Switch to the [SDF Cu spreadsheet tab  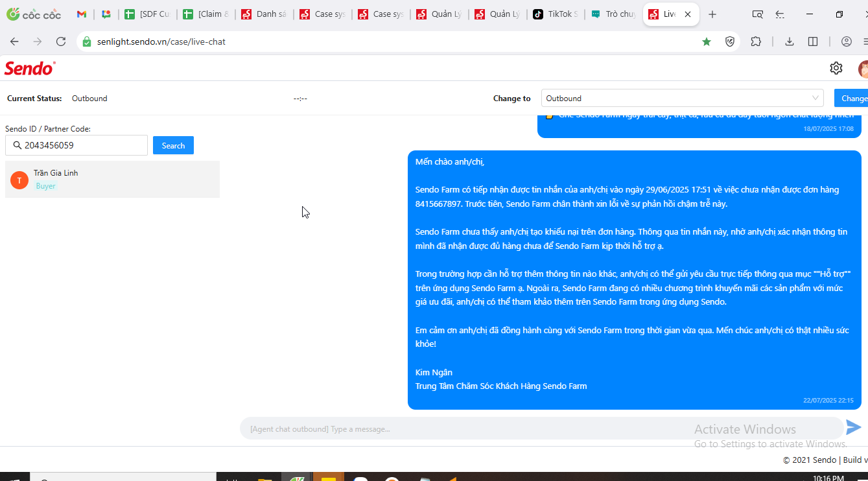pyautogui.click(x=147, y=14)
